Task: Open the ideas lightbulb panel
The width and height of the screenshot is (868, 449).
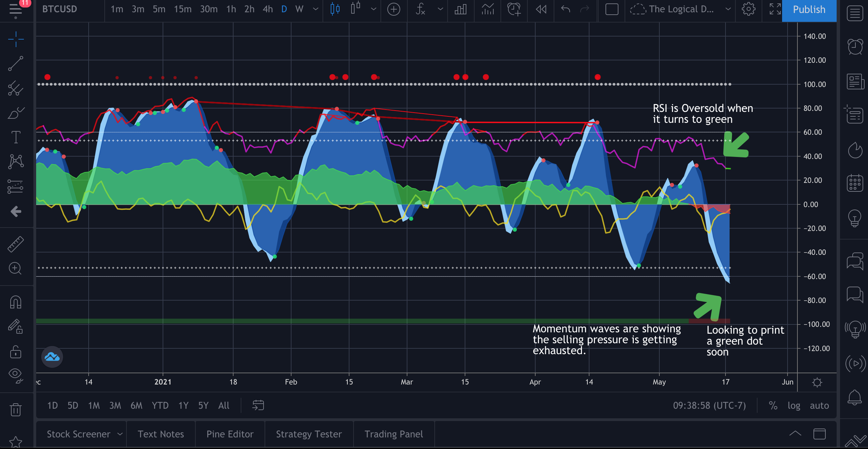Action: (x=855, y=218)
